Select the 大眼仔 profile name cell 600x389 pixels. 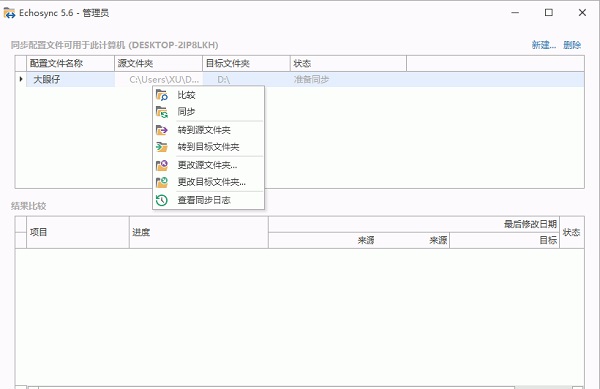click(70, 80)
